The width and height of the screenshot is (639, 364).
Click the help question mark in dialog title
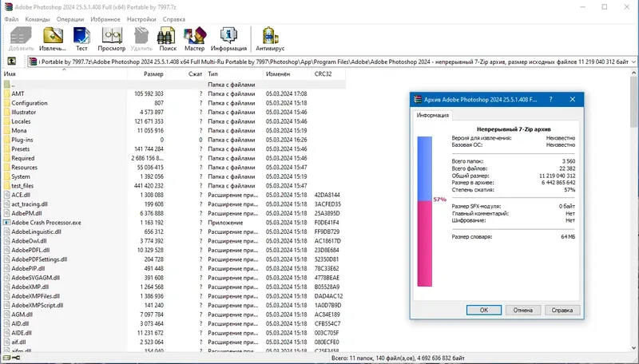pyautogui.click(x=550, y=99)
